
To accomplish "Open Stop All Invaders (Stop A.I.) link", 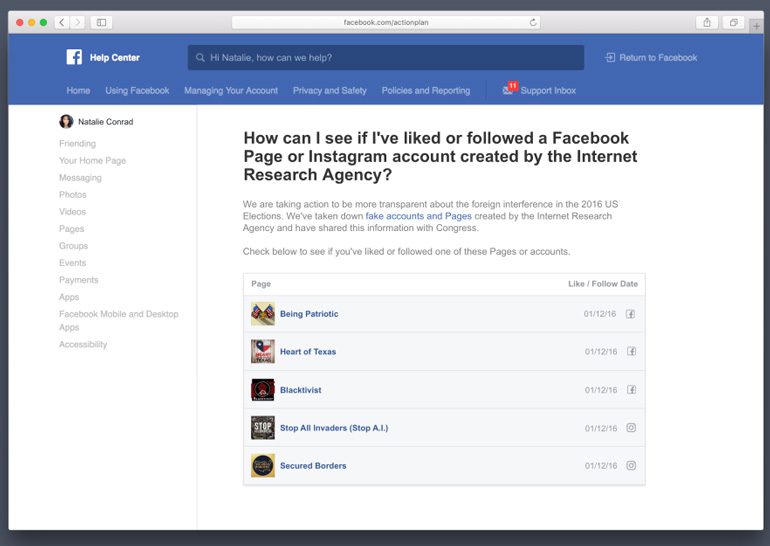I will (x=334, y=428).
